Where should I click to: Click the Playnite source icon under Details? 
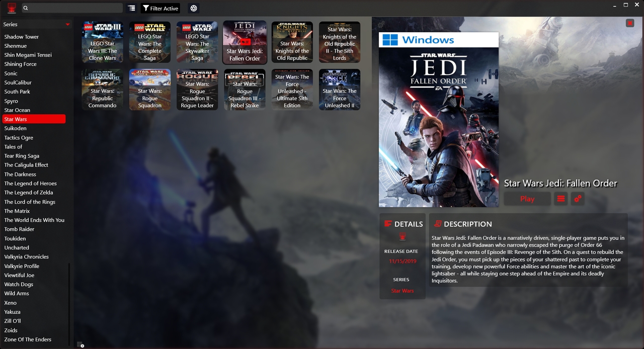[403, 237]
